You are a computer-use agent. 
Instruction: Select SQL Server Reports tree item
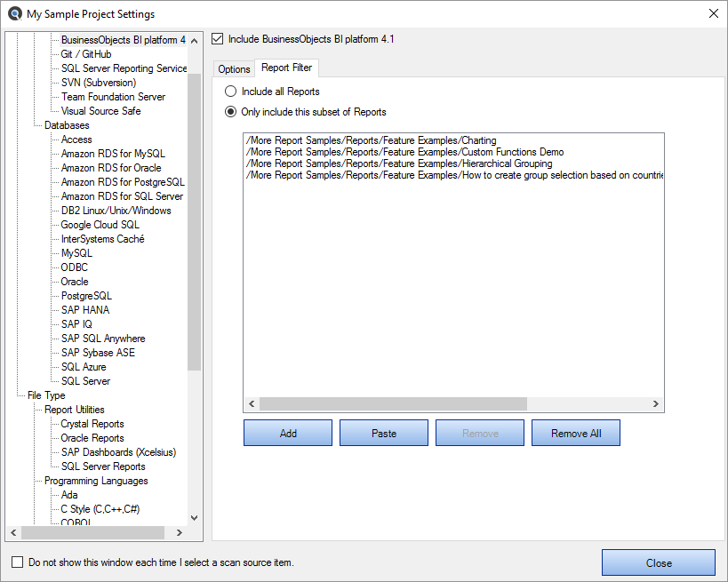pyautogui.click(x=103, y=466)
